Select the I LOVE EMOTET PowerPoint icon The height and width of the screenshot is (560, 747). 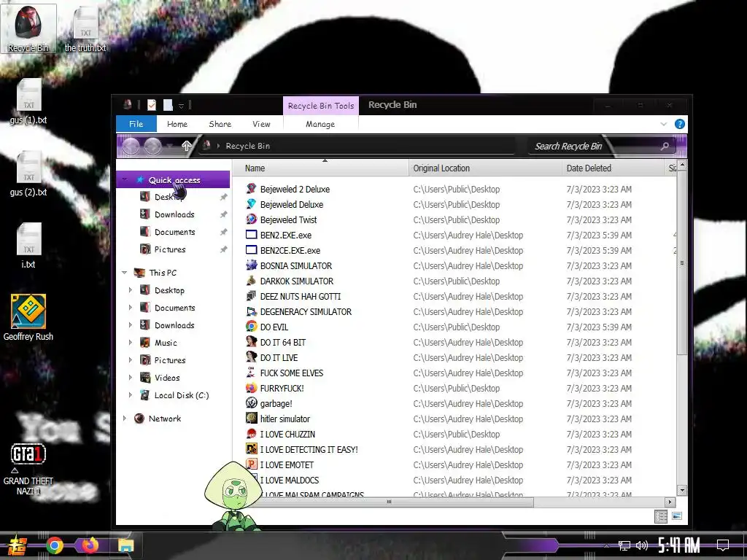[251, 464]
